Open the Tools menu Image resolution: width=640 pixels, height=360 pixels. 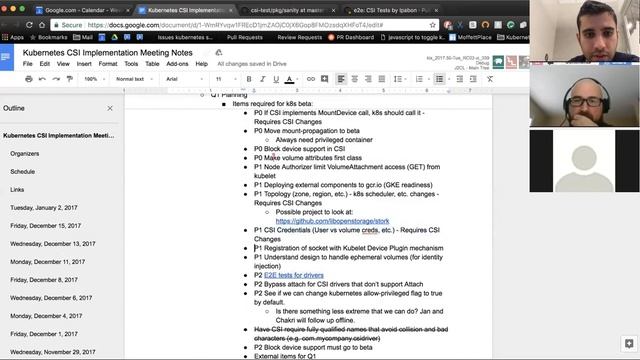[x=131, y=64]
